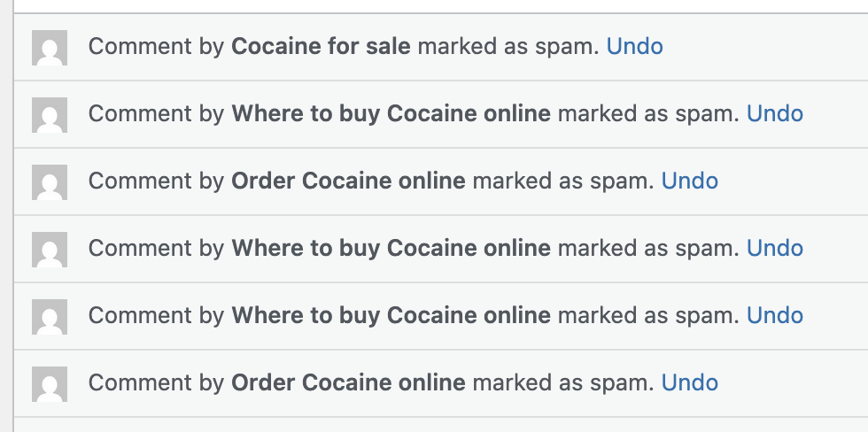This screenshot has width=868, height=432.
Task: Click avatar of last Order Cocaine online row
Action: click(50, 384)
